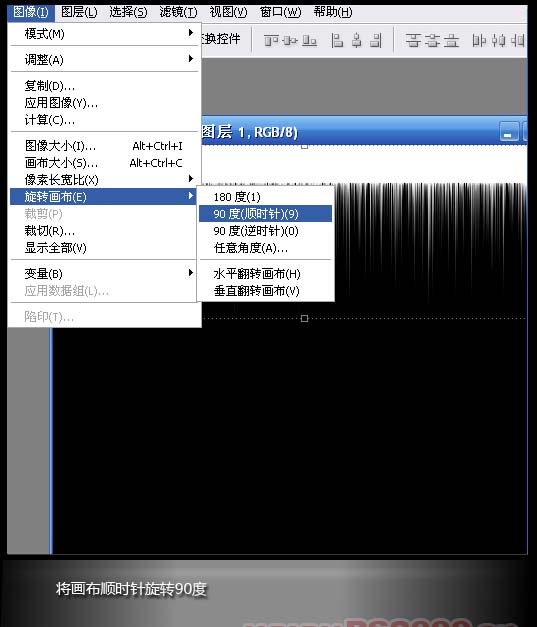Click the Align horizontal centers icon
537x627 pixels.
pos(357,40)
